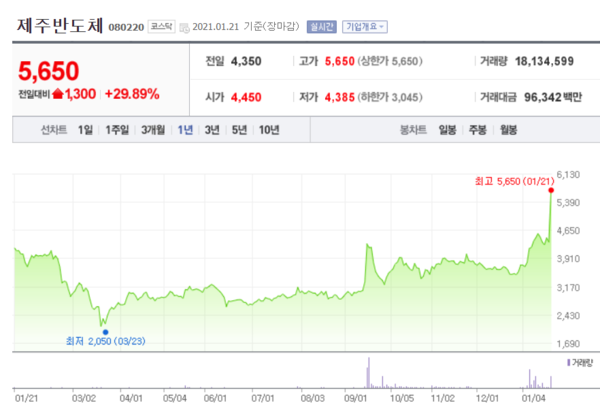Click the red 최고 marker dot on chart
The height and width of the screenshot is (414, 600).
pyautogui.click(x=551, y=190)
